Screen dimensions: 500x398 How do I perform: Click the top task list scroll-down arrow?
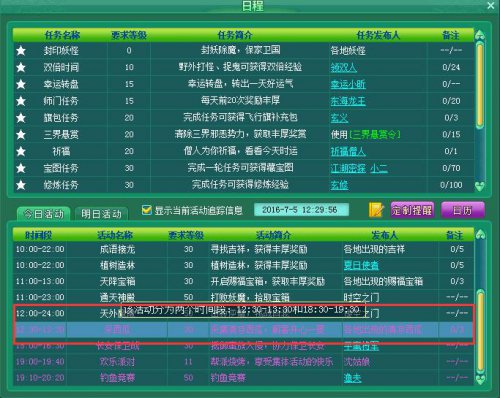(480, 186)
